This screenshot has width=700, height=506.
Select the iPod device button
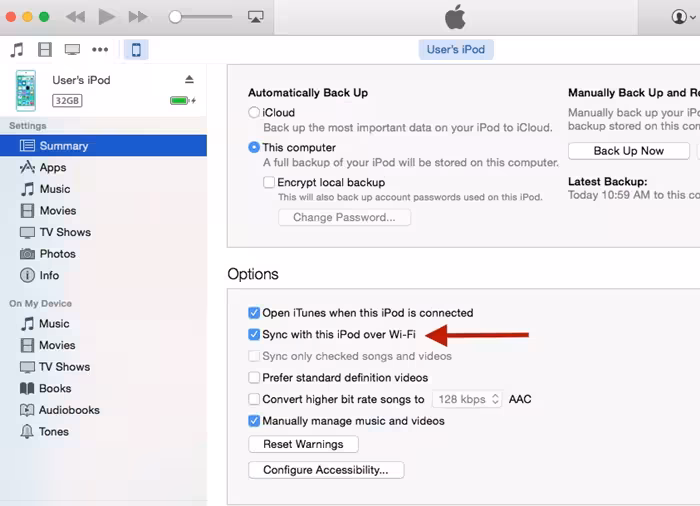[136, 50]
